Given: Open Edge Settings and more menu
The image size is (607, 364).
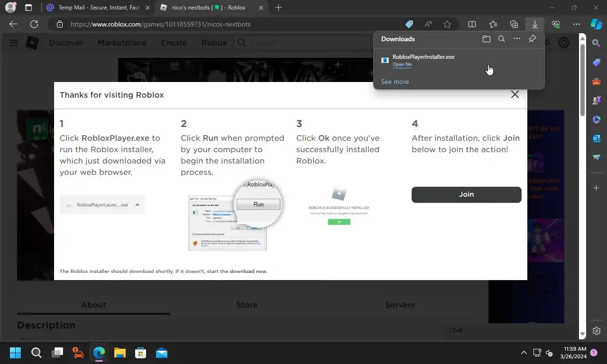Looking at the screenshot, I should click(x=577, y=24).
